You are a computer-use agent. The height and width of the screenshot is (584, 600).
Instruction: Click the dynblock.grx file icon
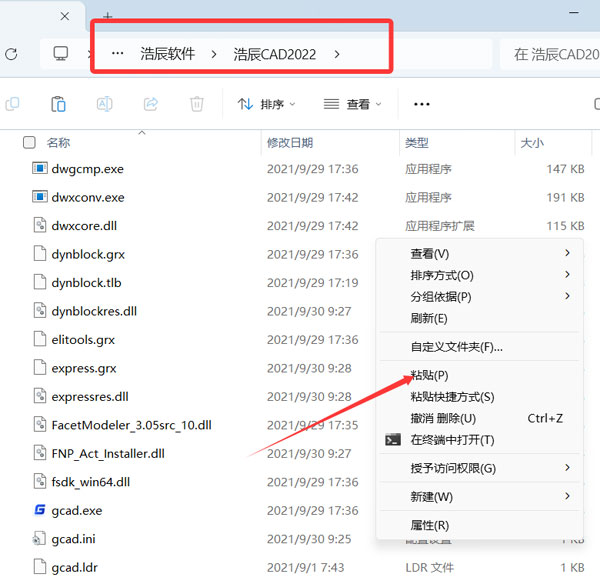pos(40,254)
